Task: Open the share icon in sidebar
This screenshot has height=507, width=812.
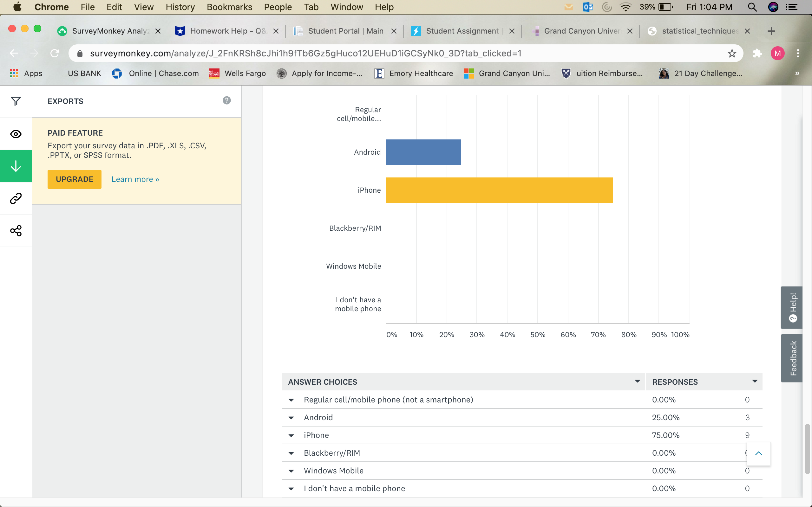Action: [16, 231]
